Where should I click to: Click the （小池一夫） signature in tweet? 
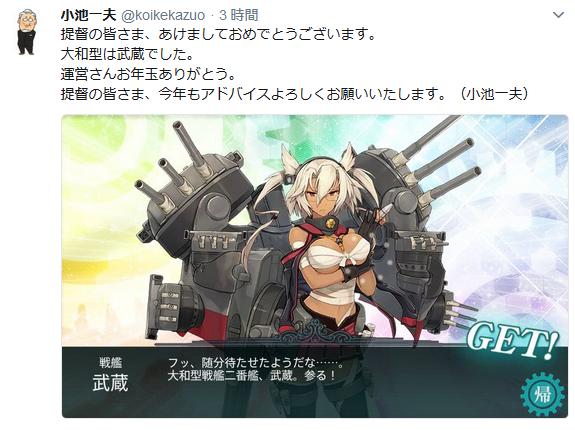coord(494,94)
